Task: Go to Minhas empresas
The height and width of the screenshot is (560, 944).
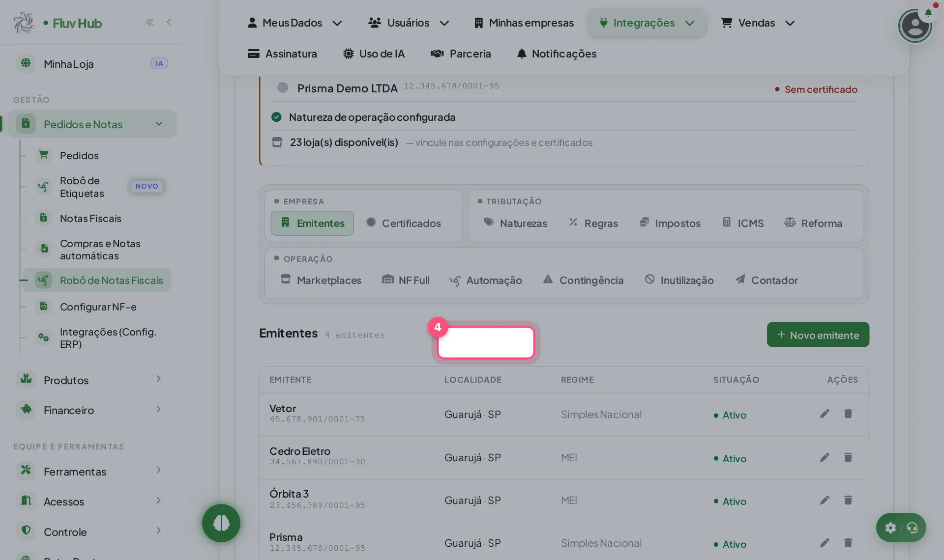Action: (524, 23)
